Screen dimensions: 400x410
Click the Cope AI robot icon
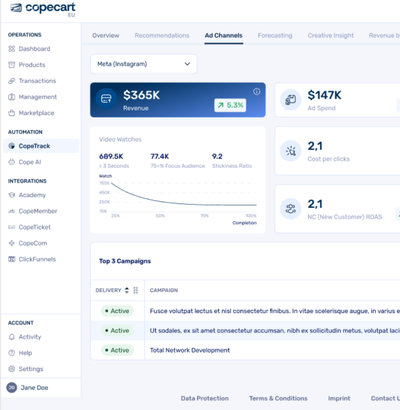pyautogui.click(x=12, y=162)
